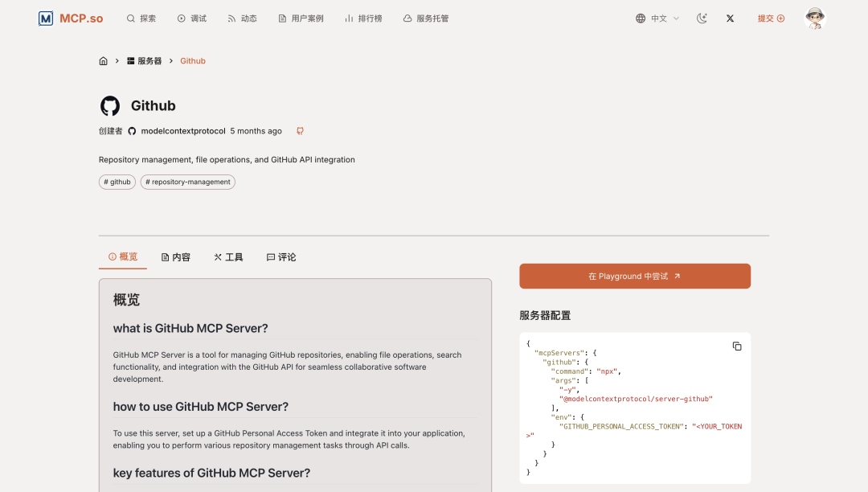Open the 排行榜 ranking nav item
This screenshot has height=492, width=868.
click(363, 18)
